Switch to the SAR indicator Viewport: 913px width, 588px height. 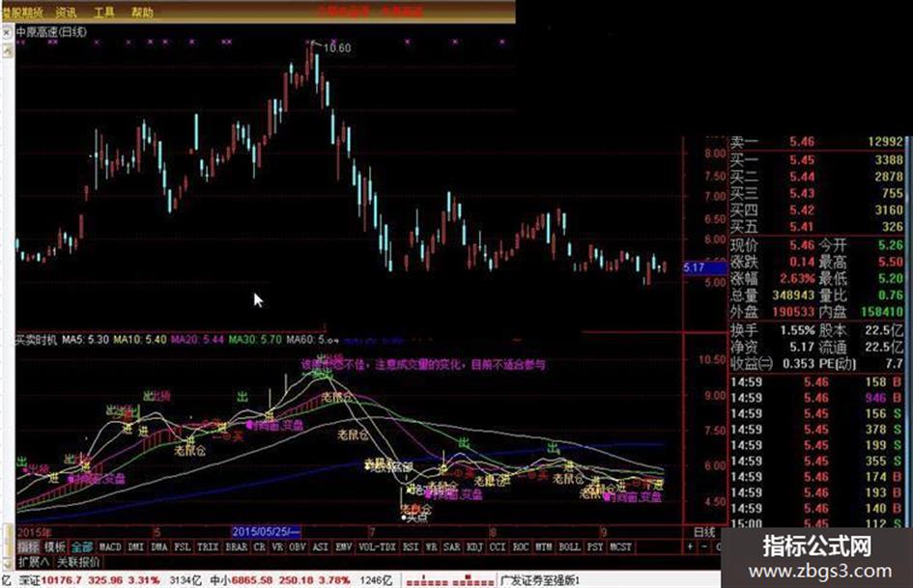pos(452,547)
